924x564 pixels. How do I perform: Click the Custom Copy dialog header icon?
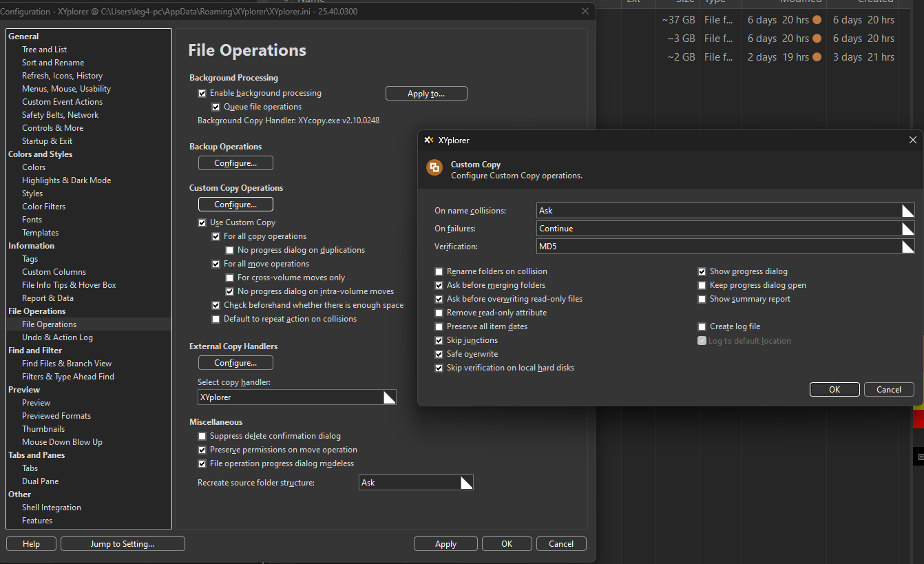pyautogui.click(x=434, y=167)
